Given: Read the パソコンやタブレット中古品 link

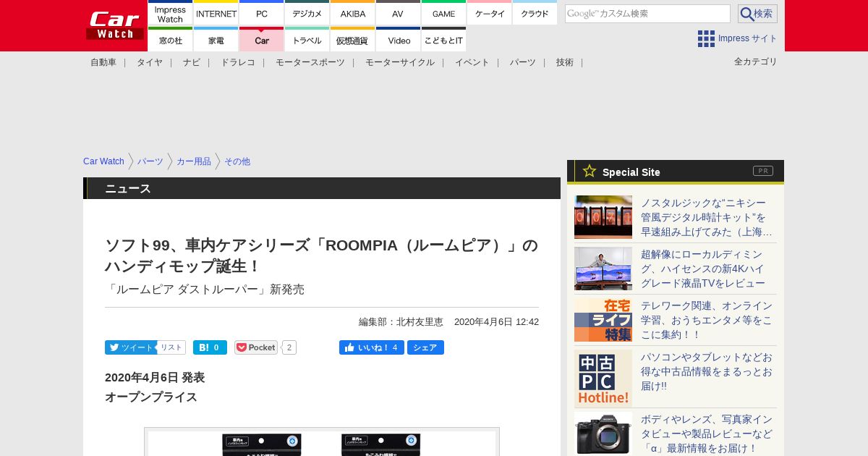Looking at the screenshot, I should [707, 371].
